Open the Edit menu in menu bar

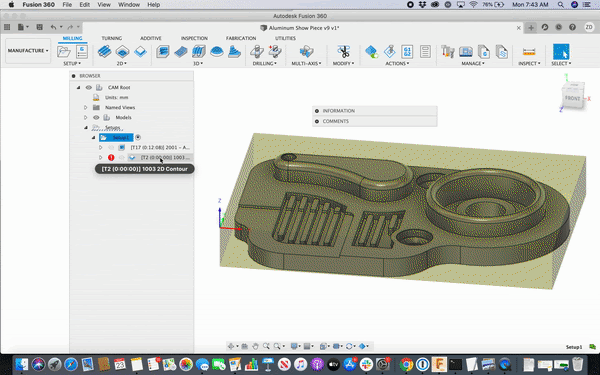click(x=84, y=5)
